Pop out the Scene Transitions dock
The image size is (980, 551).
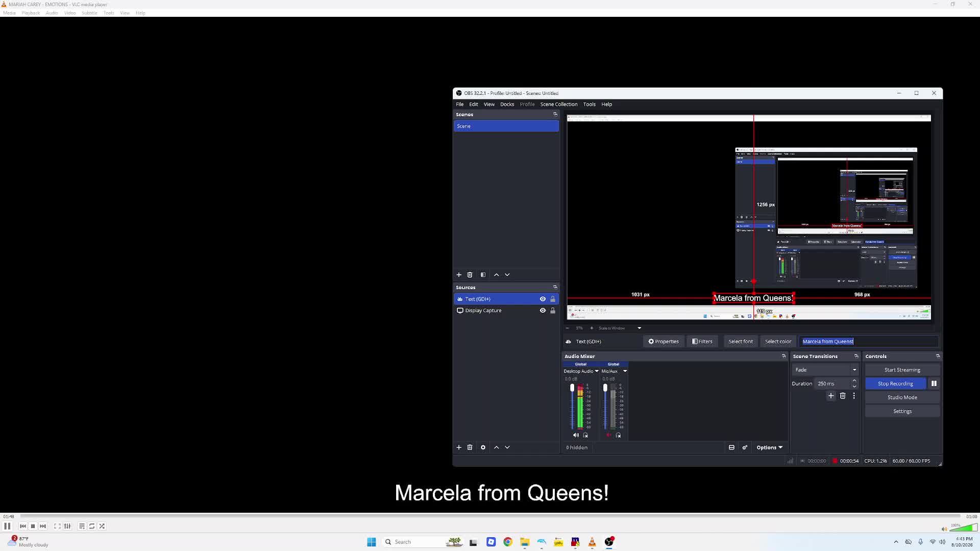tap(856, 356)
